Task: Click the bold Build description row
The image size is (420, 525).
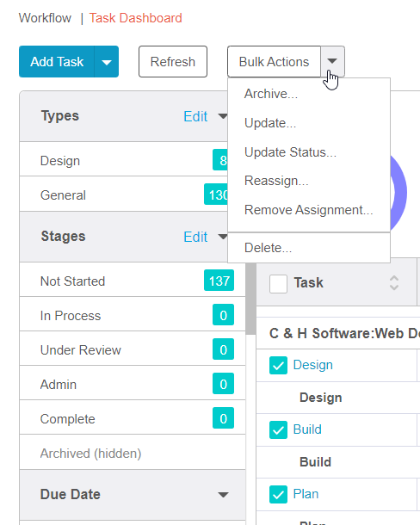Action: click(x=315, y=462)
